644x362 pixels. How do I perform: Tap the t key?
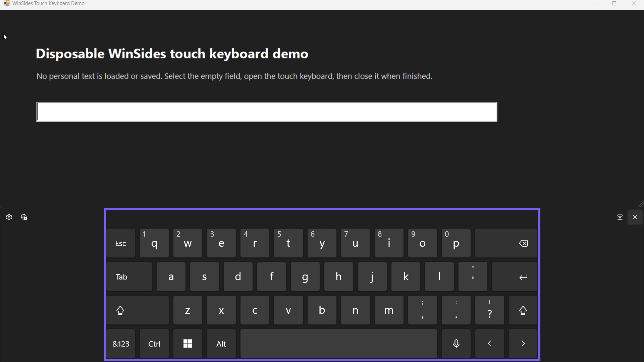tap(288, 243)
